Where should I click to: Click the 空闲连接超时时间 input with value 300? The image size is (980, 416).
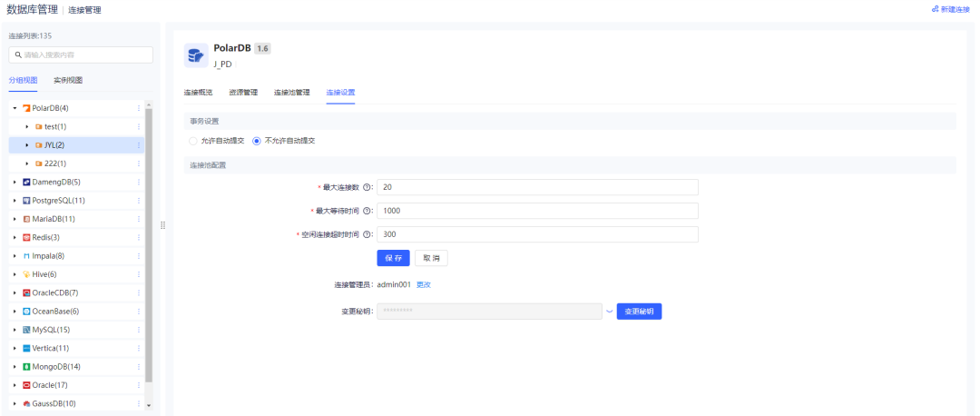537,234
